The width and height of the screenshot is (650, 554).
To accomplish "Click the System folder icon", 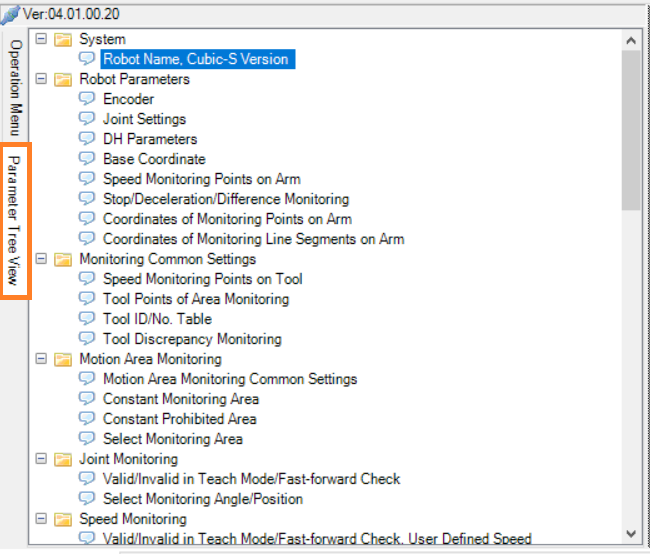I will point(63,39).
